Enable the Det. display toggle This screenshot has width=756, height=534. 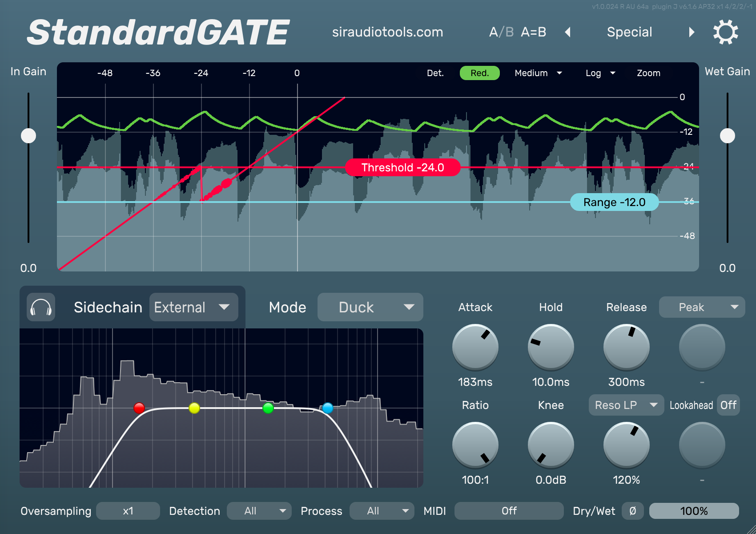point(435,73)
